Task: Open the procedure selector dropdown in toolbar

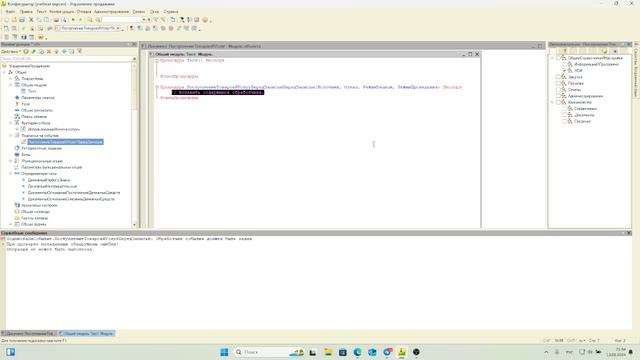Action: [118, 28]
